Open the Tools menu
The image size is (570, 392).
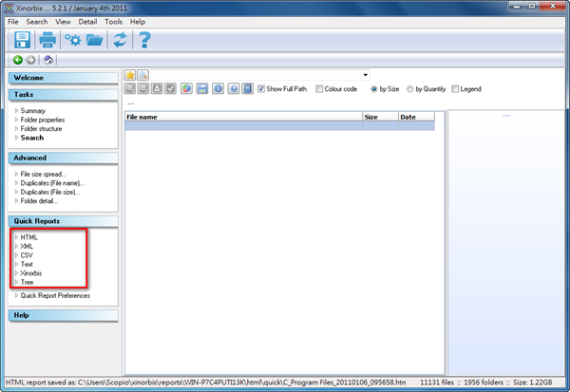tap(113, 21)
